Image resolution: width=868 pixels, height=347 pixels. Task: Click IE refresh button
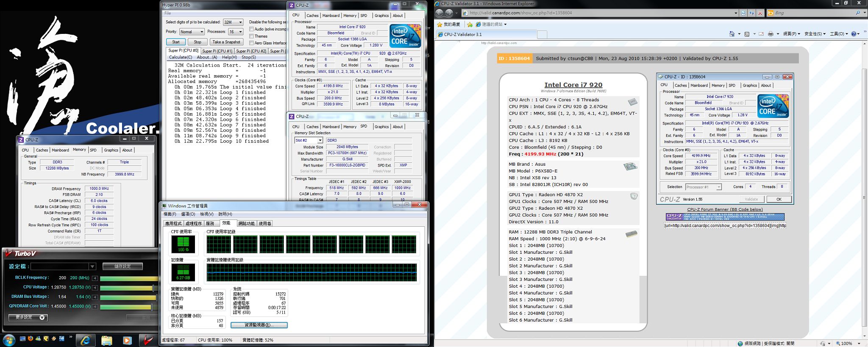pos(751,13)
